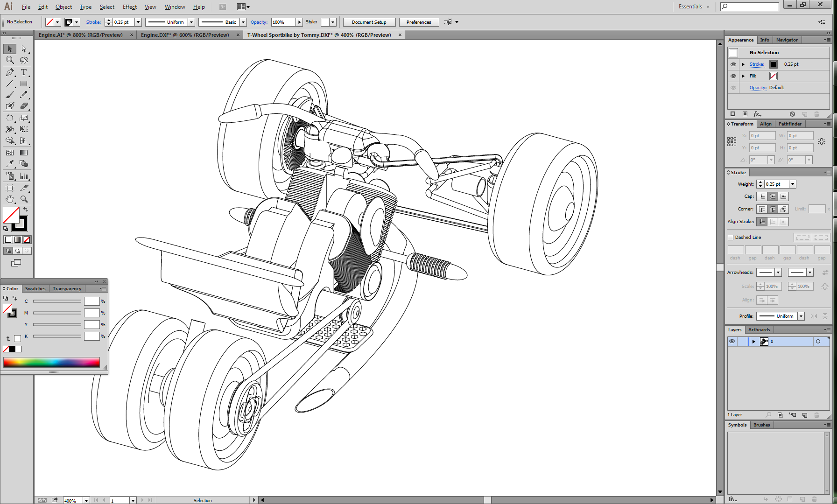
Task: Toggle Stroke visibility in Appearance panel
Action: (x=733, y=64)
